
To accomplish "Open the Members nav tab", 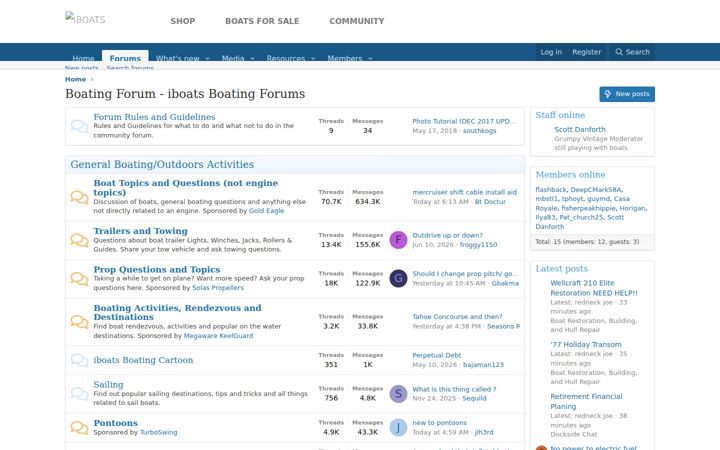I will 345,57.
